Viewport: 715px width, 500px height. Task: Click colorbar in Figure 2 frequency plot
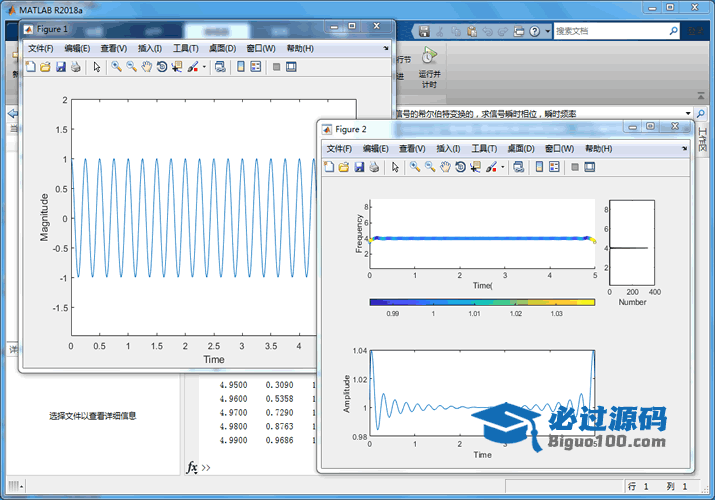pyautogui.click(x=482, y=302)
